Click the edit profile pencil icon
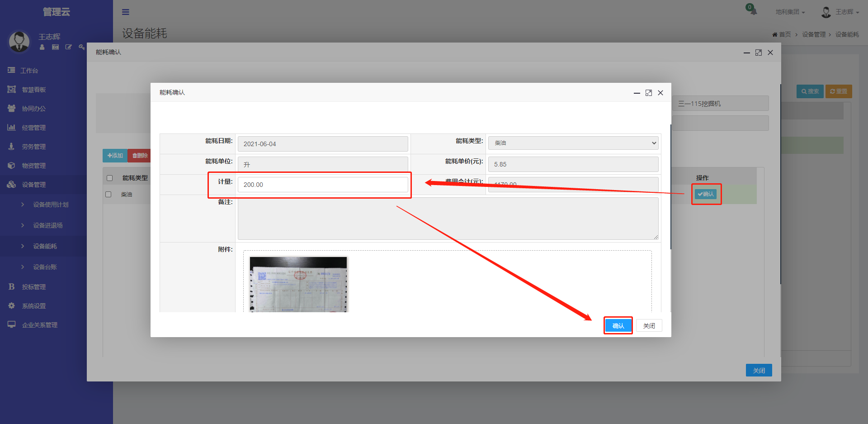This screenshot has width=868, height=424. [x=68, y=47]
